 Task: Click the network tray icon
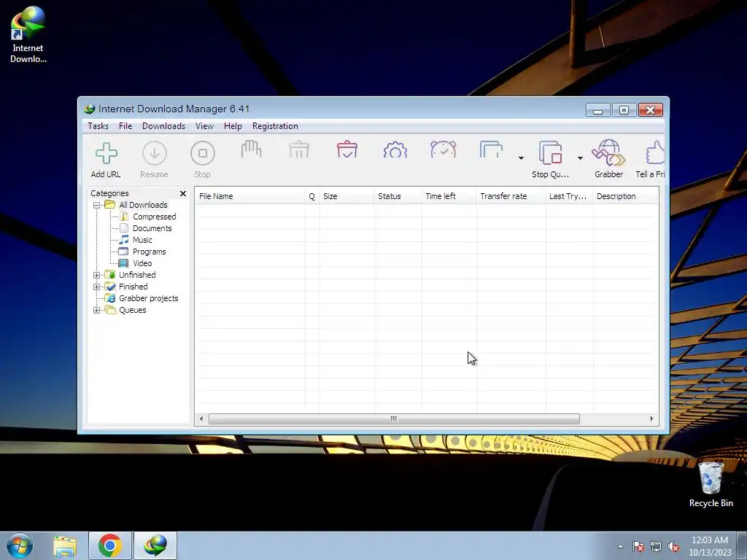click(x=656, y=546)
